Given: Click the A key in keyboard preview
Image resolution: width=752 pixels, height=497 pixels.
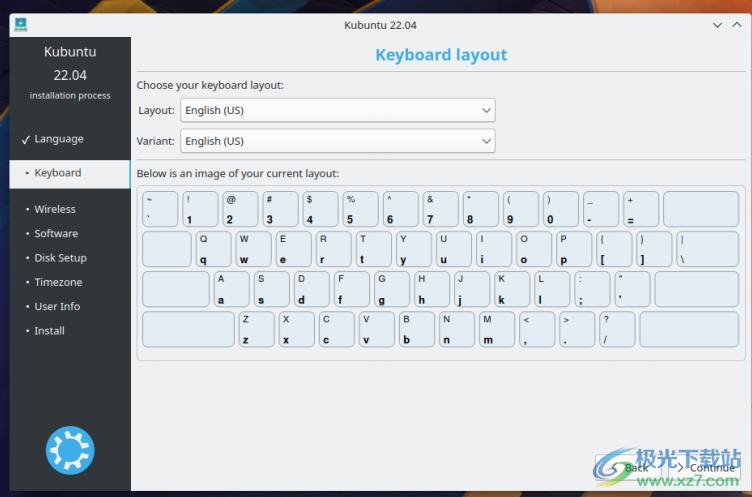Looking at the screenshot, I should (232, 289).
